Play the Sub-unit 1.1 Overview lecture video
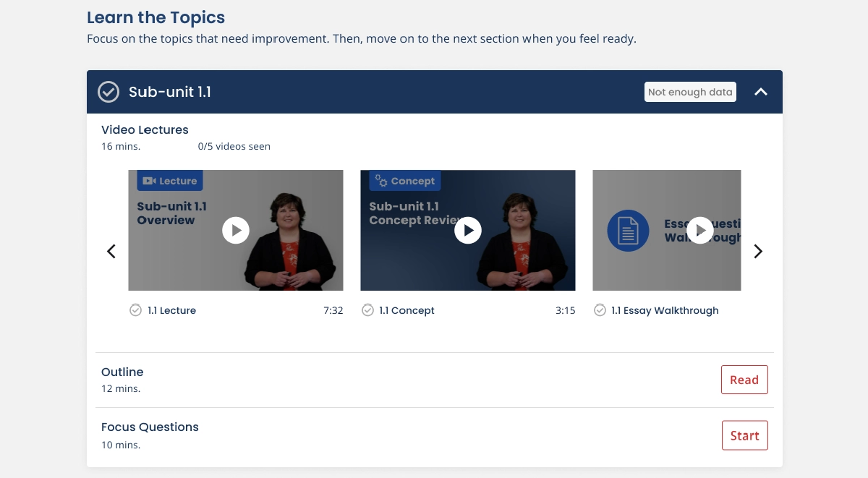868x478 pixels. coord(235,231)
